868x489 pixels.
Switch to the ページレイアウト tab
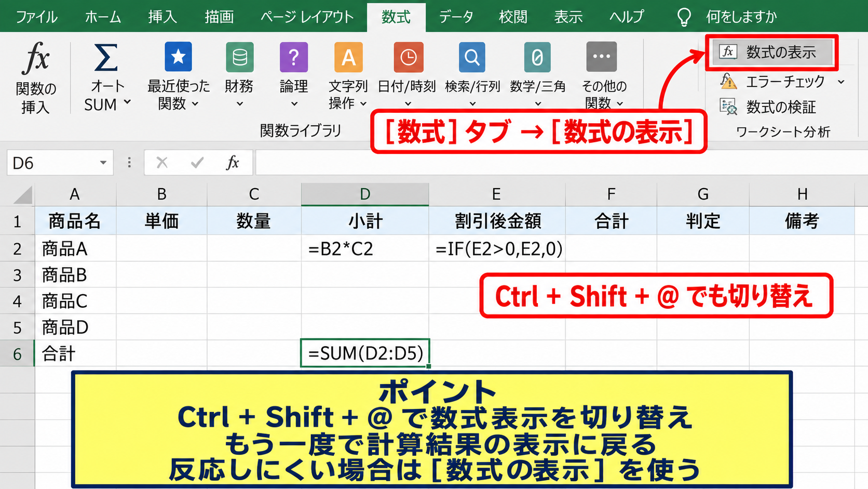point(307,17)
